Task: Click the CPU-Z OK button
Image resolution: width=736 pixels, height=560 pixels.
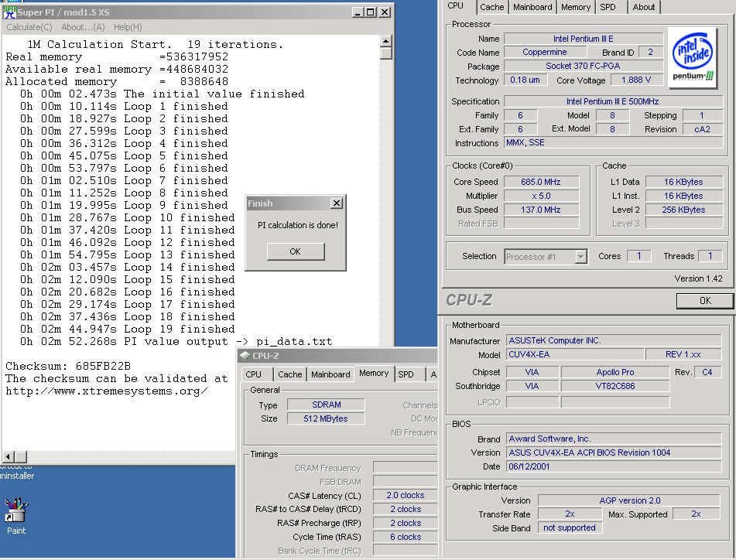Action: point(704,301)
